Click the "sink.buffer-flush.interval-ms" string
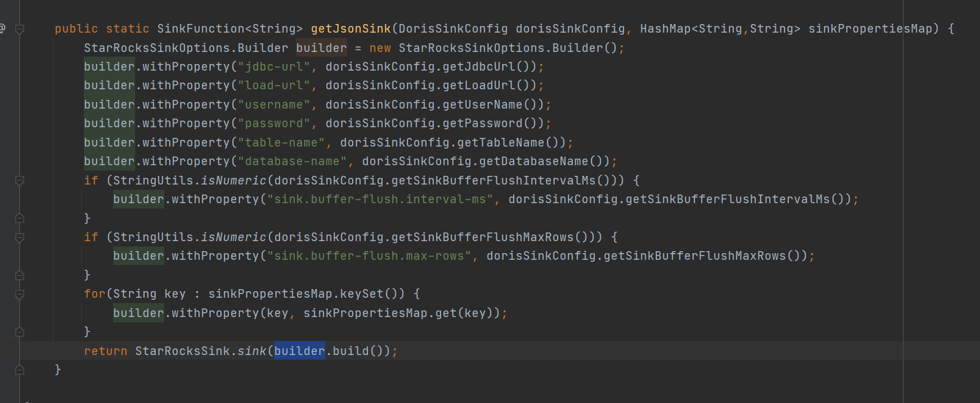This screenshot has width=980, height=403. click(x=380, y=199)
